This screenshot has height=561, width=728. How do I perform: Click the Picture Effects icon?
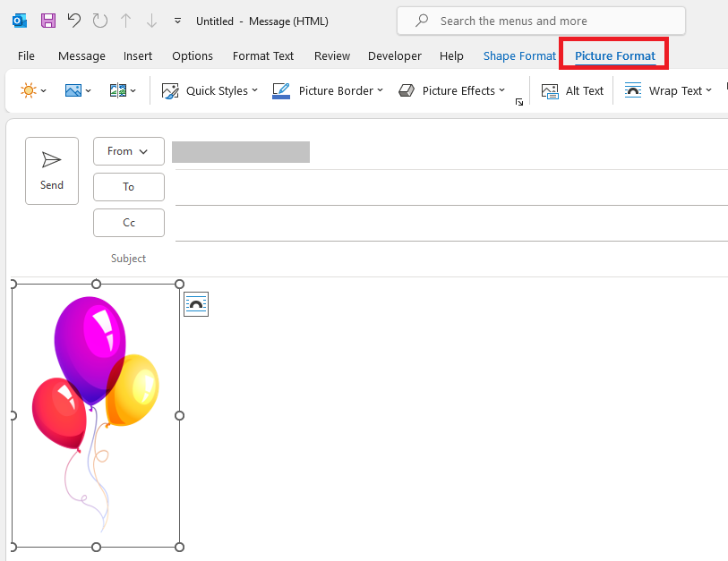407,90
